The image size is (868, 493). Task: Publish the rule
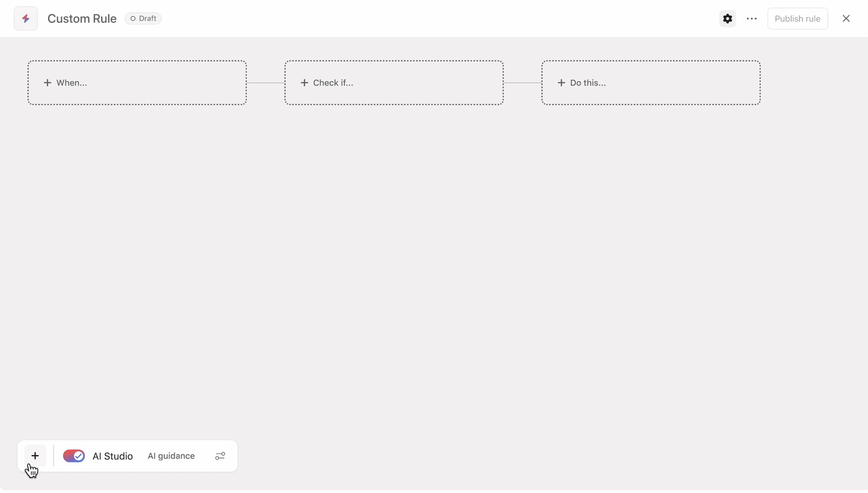coord(797,19)
